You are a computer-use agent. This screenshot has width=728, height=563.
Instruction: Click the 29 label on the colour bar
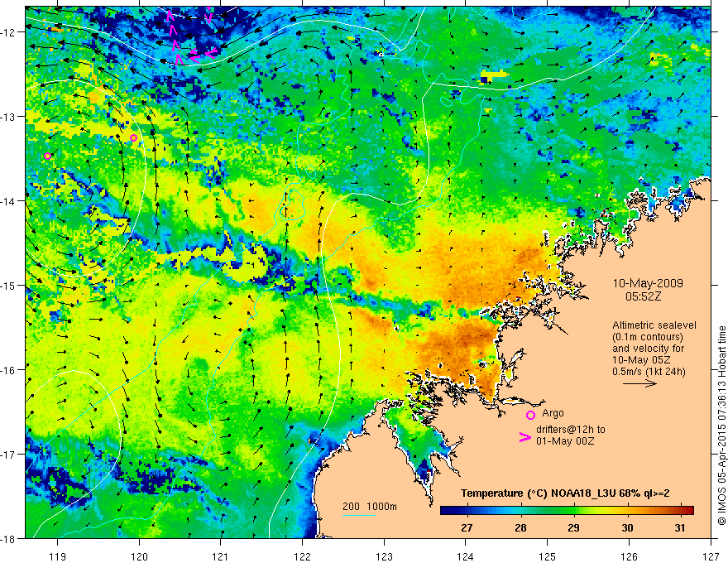click(574, 527)
